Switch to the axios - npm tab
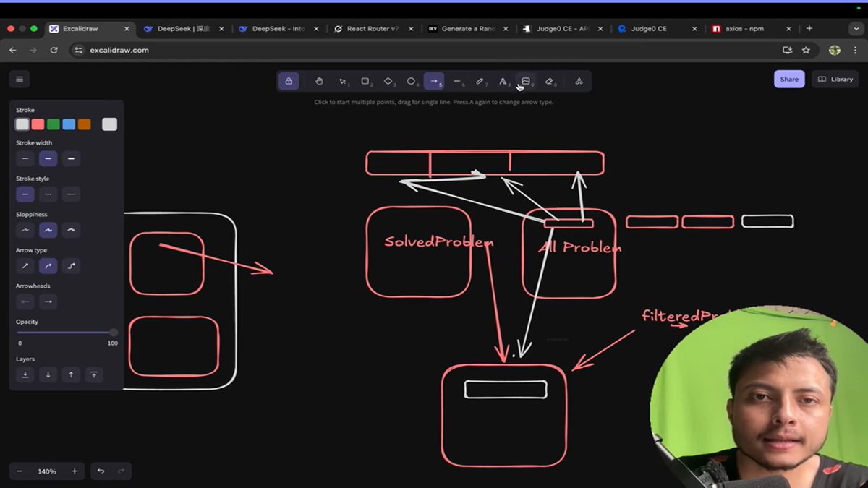This screenshot has width=868, height=488. coord(752,29)
